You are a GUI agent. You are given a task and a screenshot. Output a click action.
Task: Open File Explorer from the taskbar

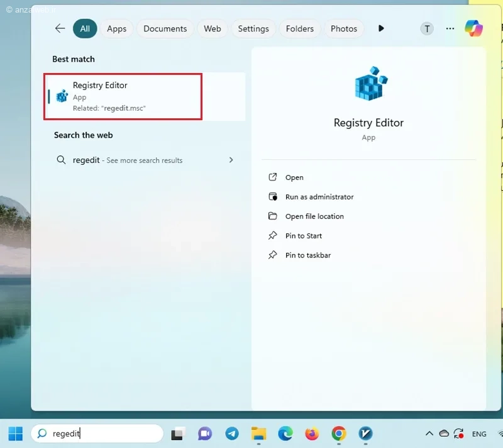258,434
